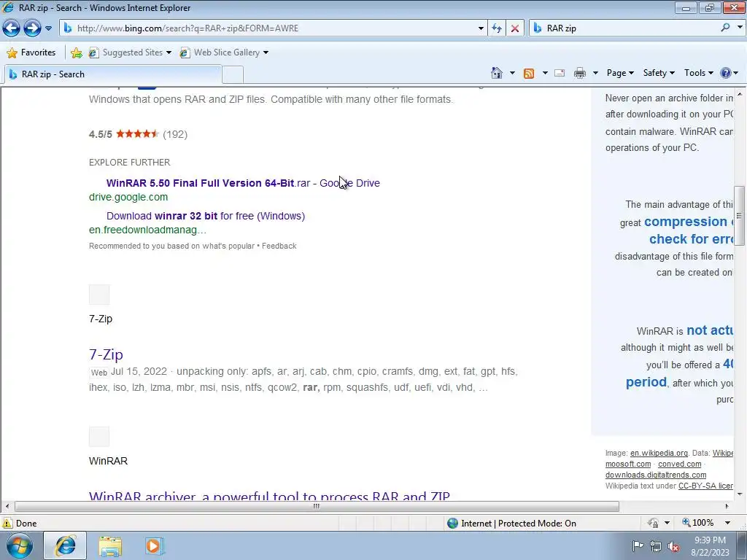Open moosoft.com source link
The height and width of the screenshot is (560, 747).
tap(628, 464)
